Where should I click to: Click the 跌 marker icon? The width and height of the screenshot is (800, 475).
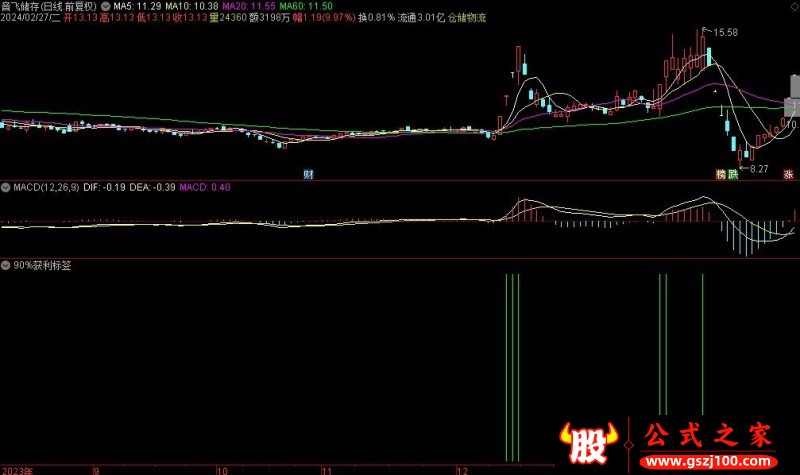tap(733, 174)
